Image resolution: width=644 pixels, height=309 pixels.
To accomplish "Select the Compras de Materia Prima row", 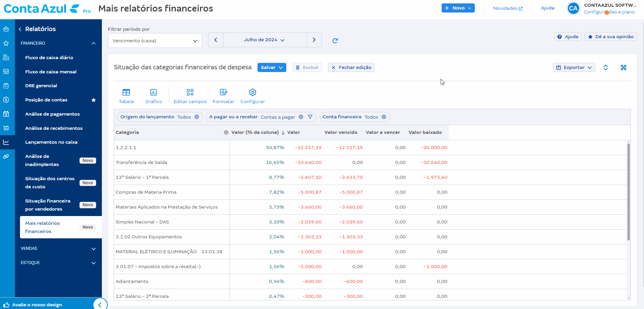I will point(370,192).
